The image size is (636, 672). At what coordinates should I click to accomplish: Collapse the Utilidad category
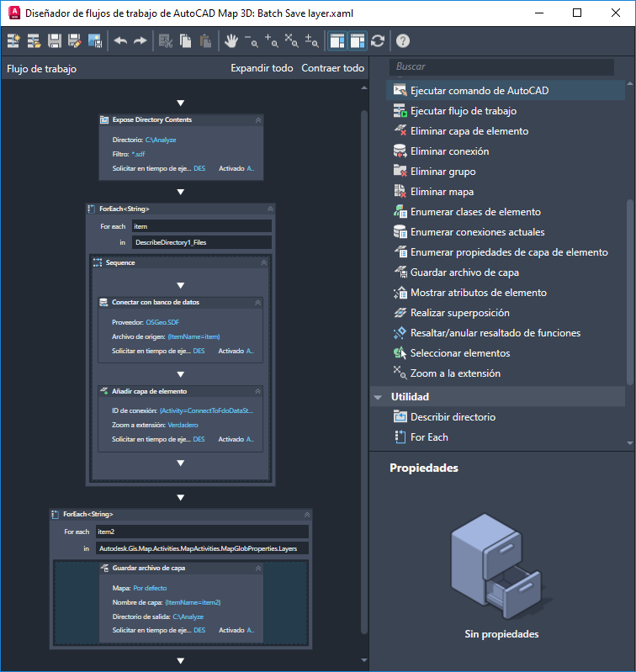coord(378,397)
